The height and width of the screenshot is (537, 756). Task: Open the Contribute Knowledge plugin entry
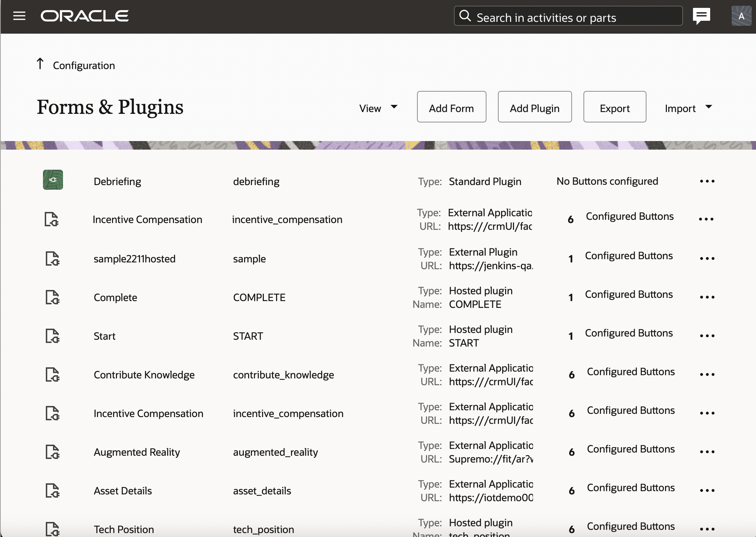[x=144, y=375]
